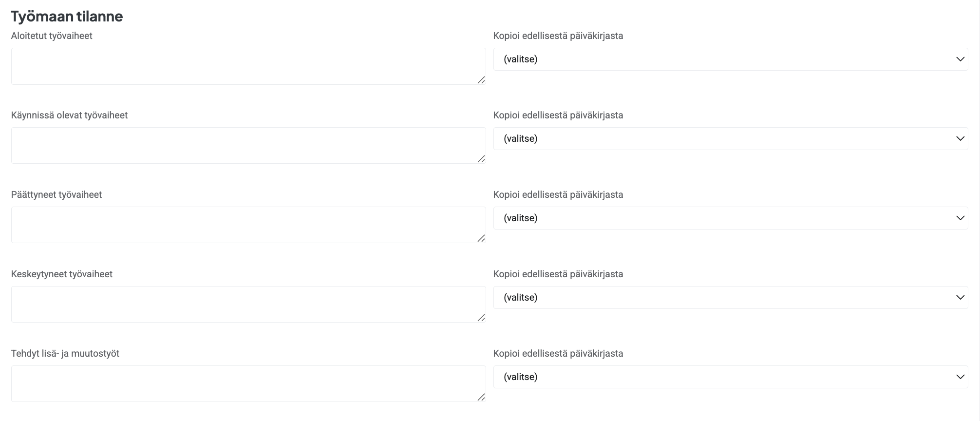Expand the (valitse) dropdown beside Käynnissä olevat työvaiheet
Screen dimensions: 980x421
[730, 139]
